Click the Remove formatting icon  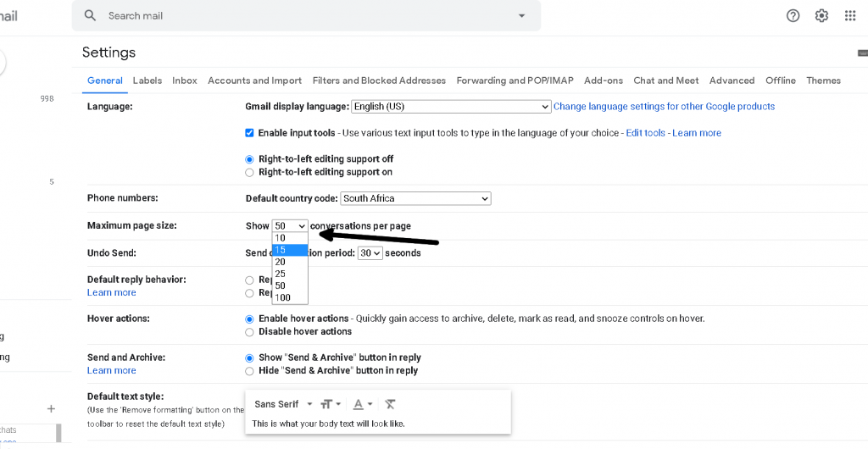point(390,404)
